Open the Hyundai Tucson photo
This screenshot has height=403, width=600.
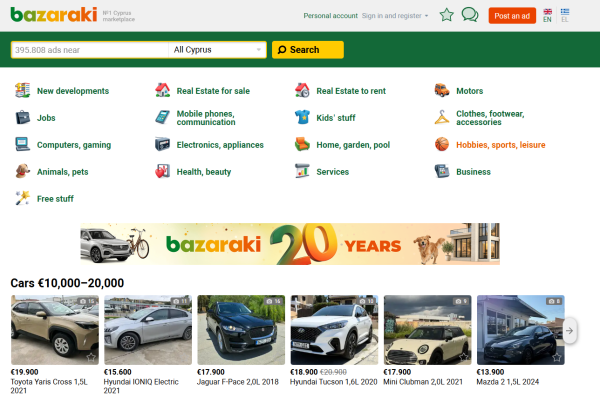click(334, 330)
